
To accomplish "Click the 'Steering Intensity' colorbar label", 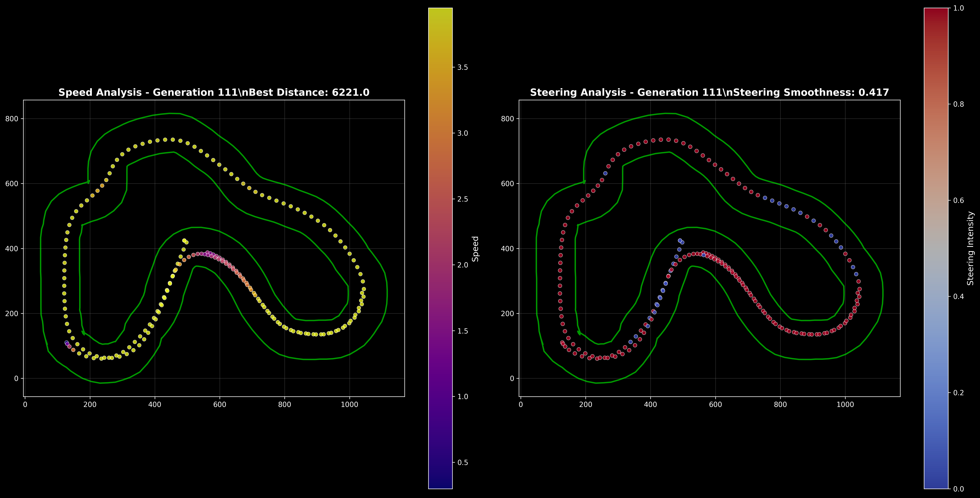I will (970, 248).
